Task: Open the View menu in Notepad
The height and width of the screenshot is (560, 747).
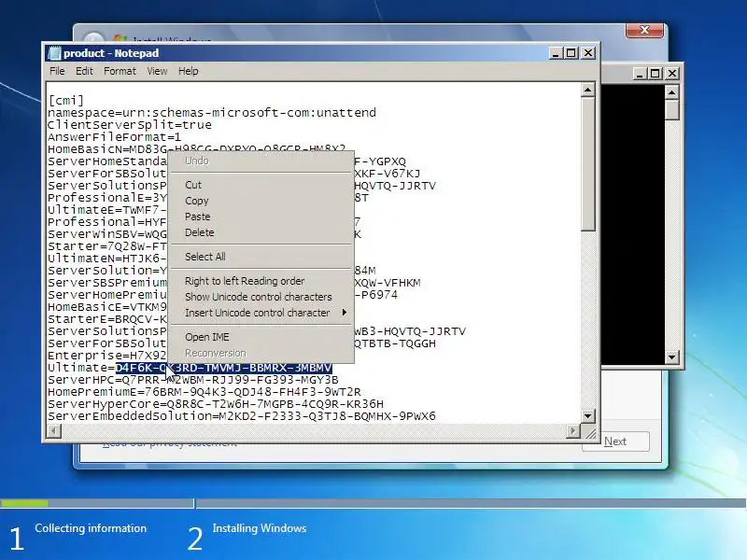Action: pyautogui.click(x=157, y=71)
